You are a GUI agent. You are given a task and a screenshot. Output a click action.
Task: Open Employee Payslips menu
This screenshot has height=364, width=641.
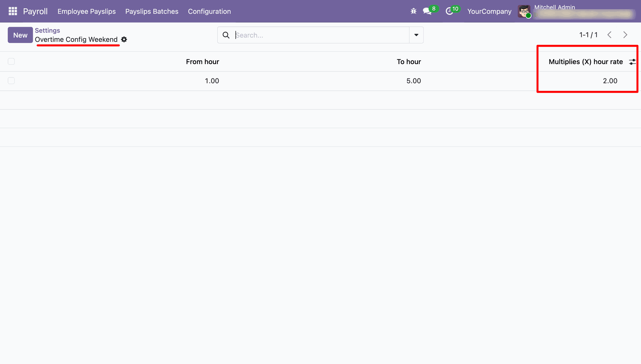pyautogui.click(x=86, y=11)
